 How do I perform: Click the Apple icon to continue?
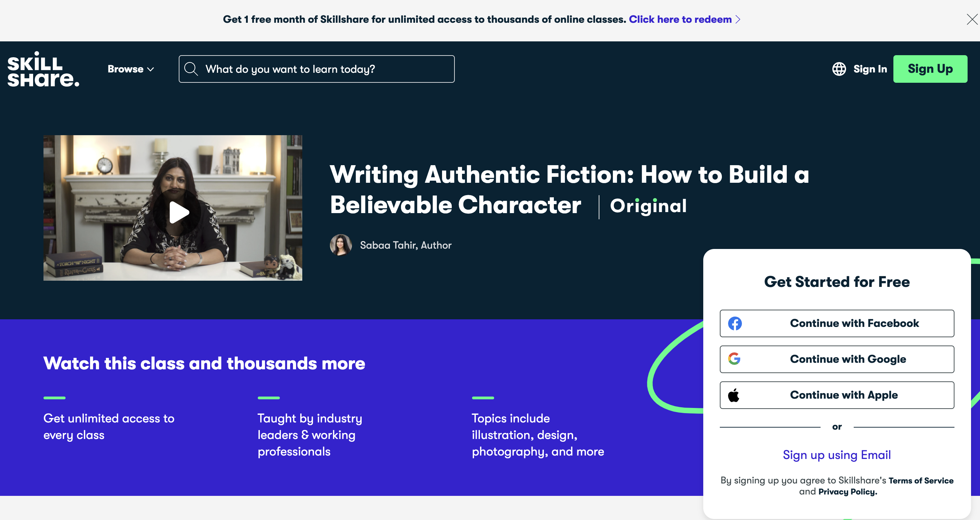[734, 395]
